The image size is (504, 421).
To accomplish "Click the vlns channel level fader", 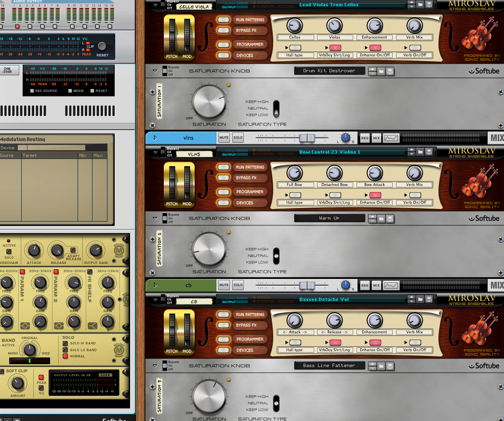I will point(307,138).
